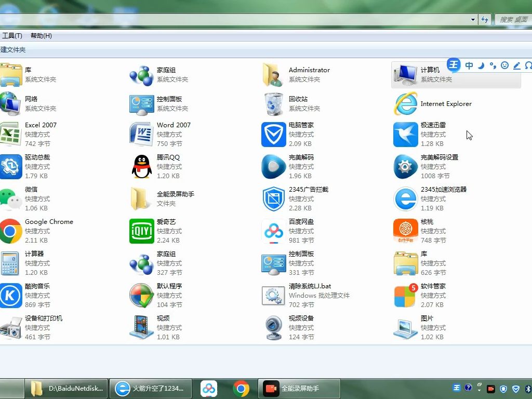This screenshot has height=399, width=532.
Task: Open the emoji picker on the input toolbar
Action: coord(504,65)
